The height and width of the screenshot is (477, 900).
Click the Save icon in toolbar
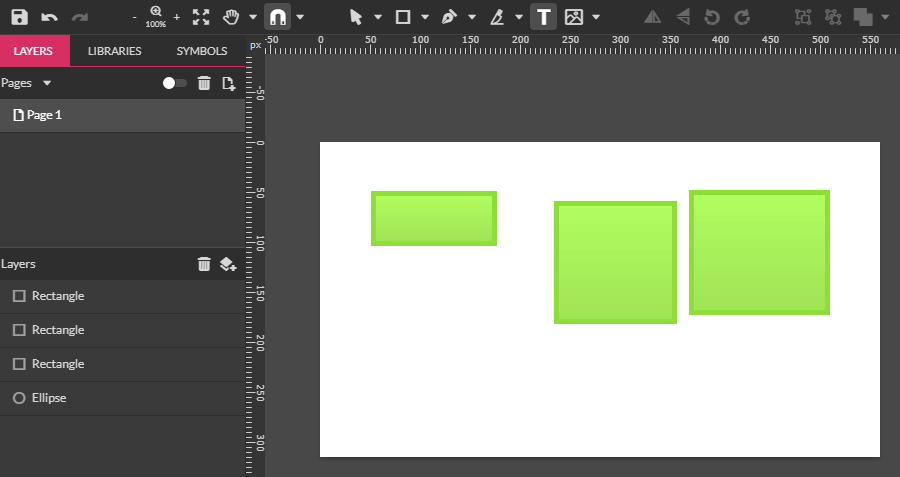pos(20,17)
